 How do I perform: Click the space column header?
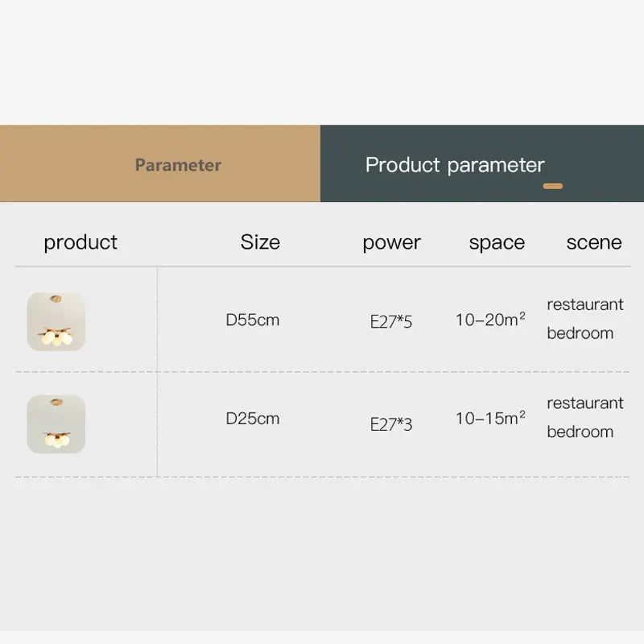(497, 242)
